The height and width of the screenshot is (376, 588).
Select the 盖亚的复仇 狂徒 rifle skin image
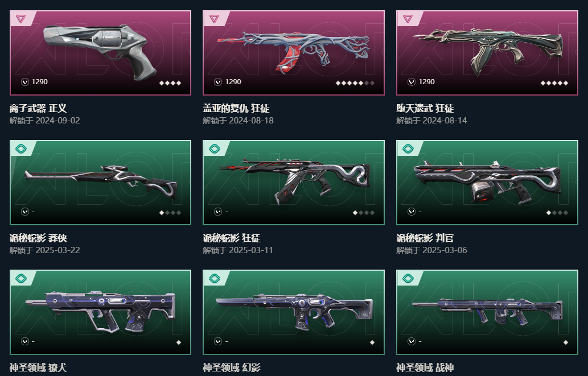293,52
